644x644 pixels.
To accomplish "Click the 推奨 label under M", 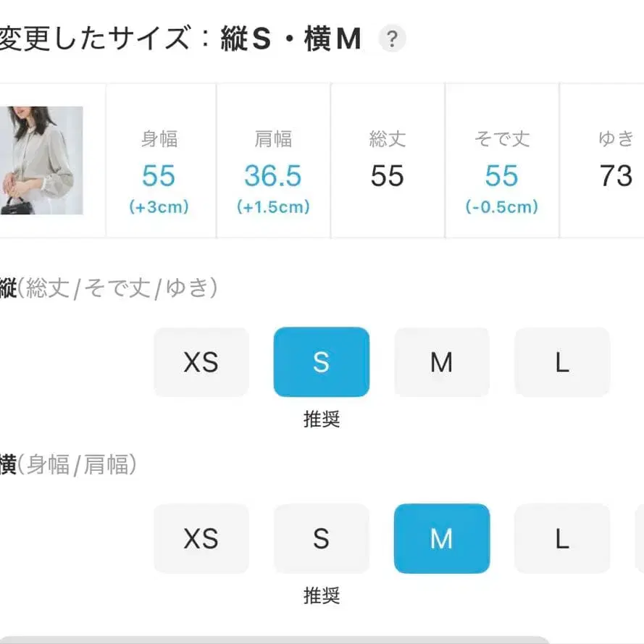I will [x=321, y=595].
